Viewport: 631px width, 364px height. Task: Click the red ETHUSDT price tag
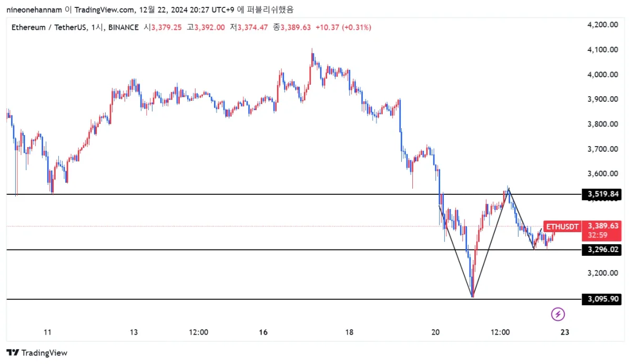pos(562,227)
